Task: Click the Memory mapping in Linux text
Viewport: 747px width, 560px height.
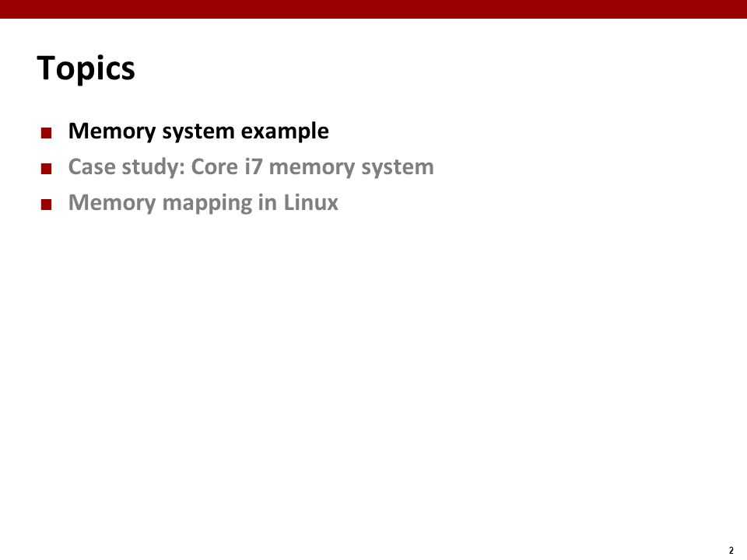Action: 203,203
